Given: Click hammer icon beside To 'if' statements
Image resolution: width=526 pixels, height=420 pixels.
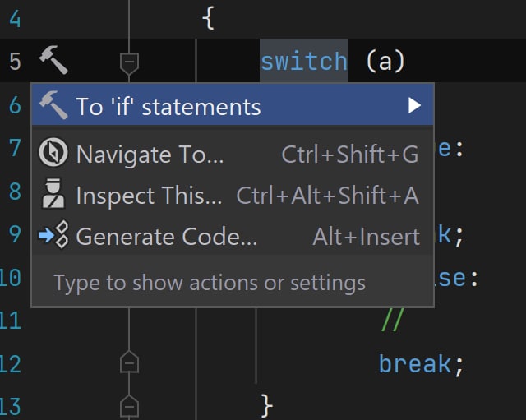Looking at the screenshot, I should click(x=53, y=105).
